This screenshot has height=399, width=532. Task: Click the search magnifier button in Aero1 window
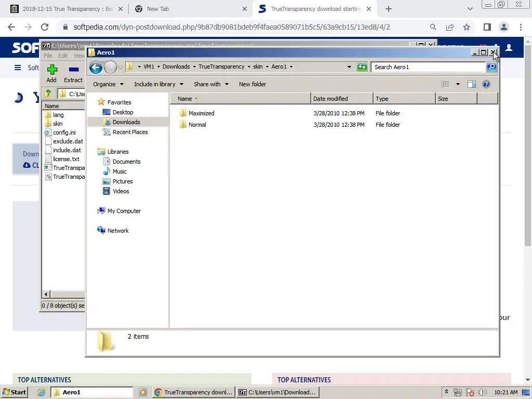click(491, 67)
